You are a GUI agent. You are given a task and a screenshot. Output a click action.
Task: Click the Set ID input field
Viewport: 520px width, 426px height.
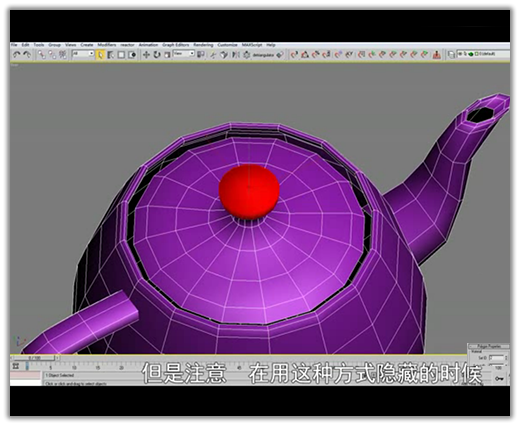click(x=497, y=357)
